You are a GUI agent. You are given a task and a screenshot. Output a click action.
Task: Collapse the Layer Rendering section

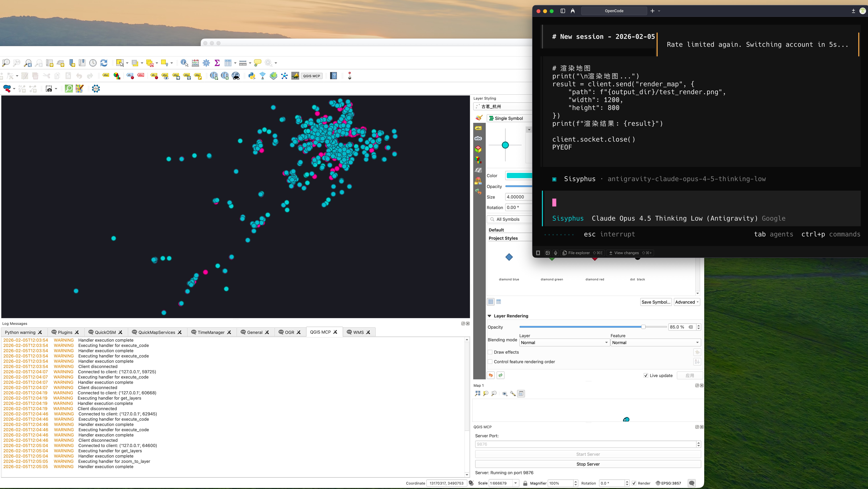coord(489,316)
